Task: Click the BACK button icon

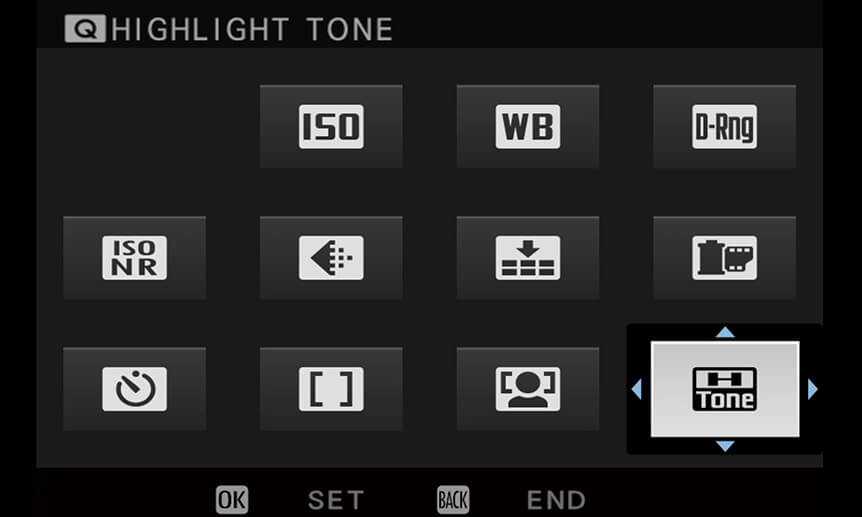Action: (x=453, y=499)
